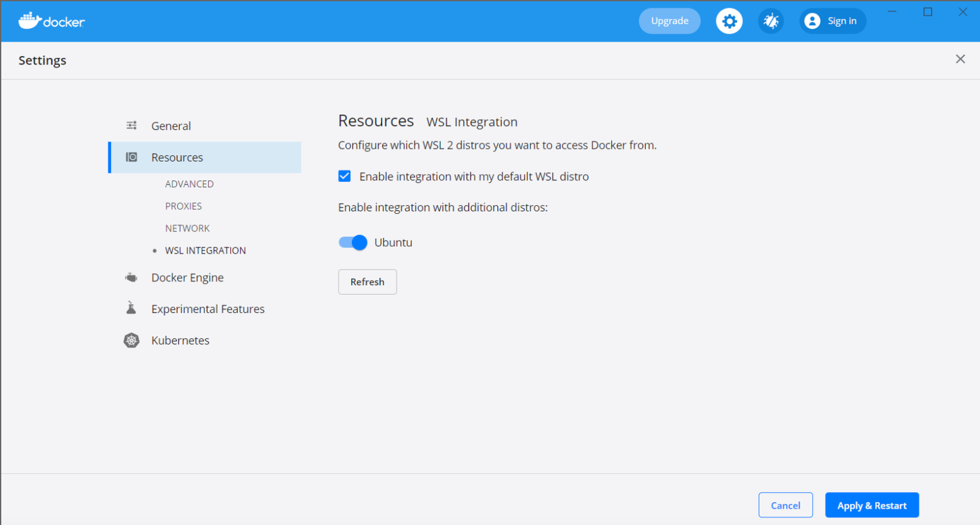Close the Settings panel

coord(960,59)
